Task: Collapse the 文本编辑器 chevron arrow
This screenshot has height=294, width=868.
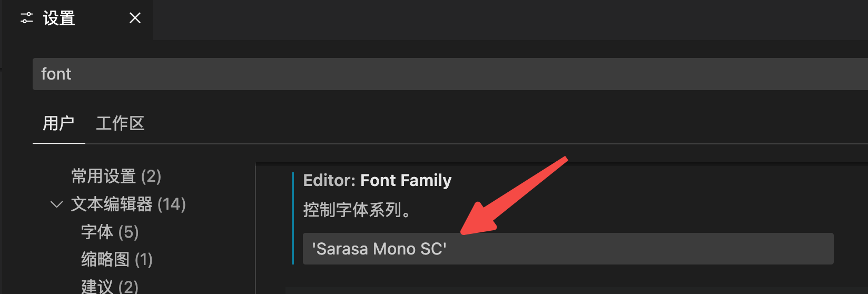Action: pos(56,204)
